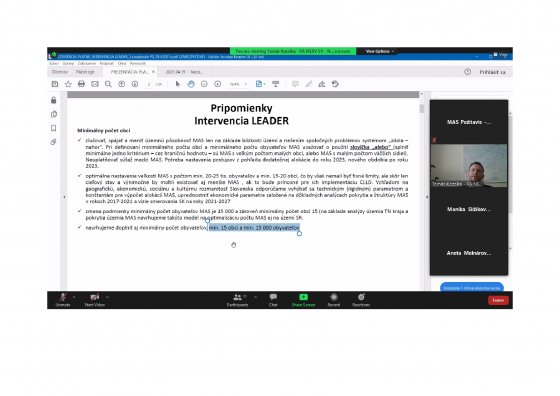
Task: Click the blue chat message notification bubble
Action: pos(472,287)
